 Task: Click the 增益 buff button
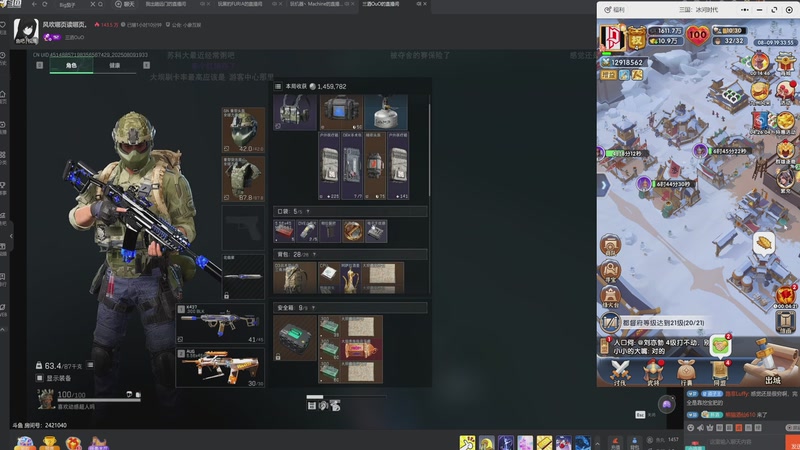(608, 75)
